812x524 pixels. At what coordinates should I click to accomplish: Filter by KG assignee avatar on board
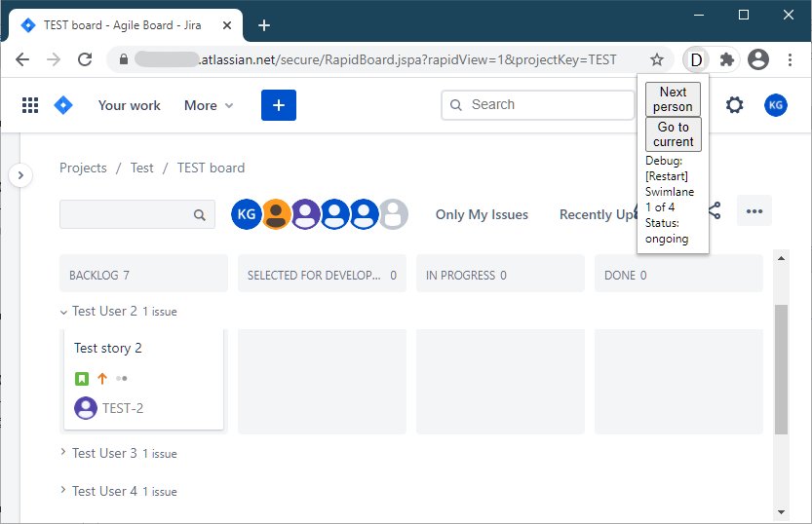pos(246,214)
